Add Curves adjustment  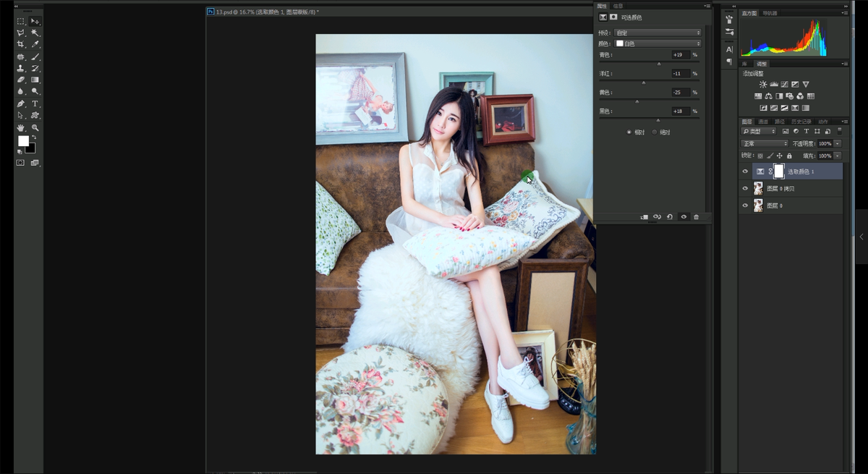coord(784,85)
